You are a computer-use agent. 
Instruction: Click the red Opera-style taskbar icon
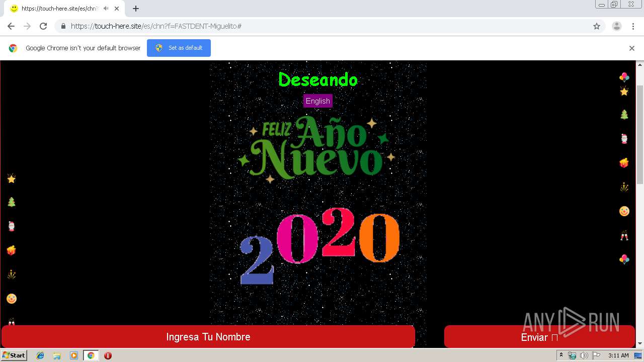[x=108, y=355]
